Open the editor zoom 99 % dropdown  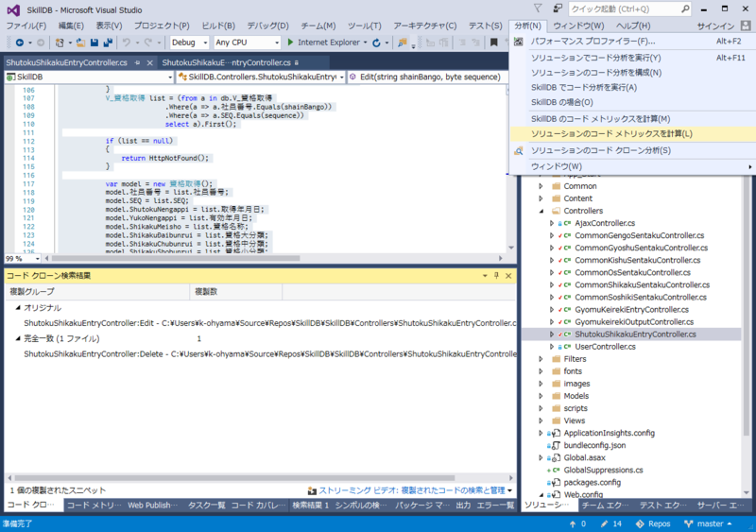point(37,259)
